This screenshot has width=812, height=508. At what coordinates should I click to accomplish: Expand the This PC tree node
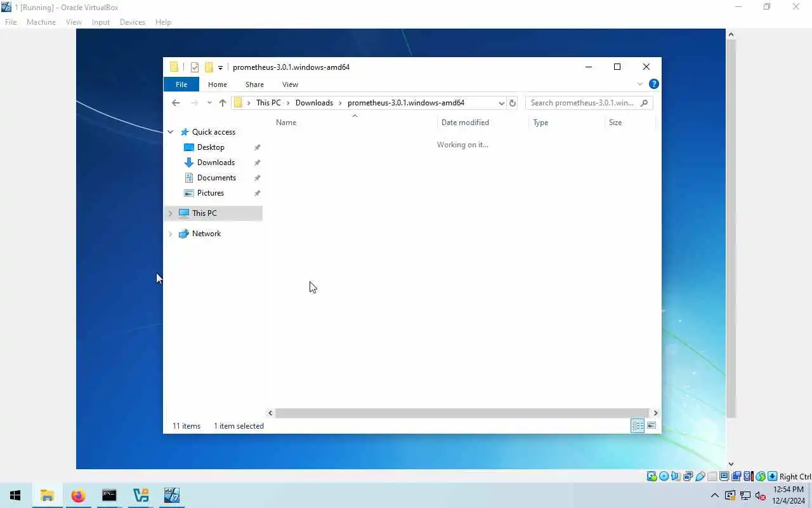(170, 213)
